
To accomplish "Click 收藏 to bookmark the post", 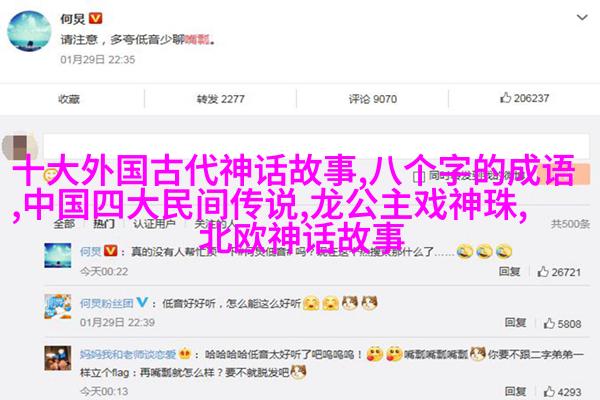I will (69, 99).
